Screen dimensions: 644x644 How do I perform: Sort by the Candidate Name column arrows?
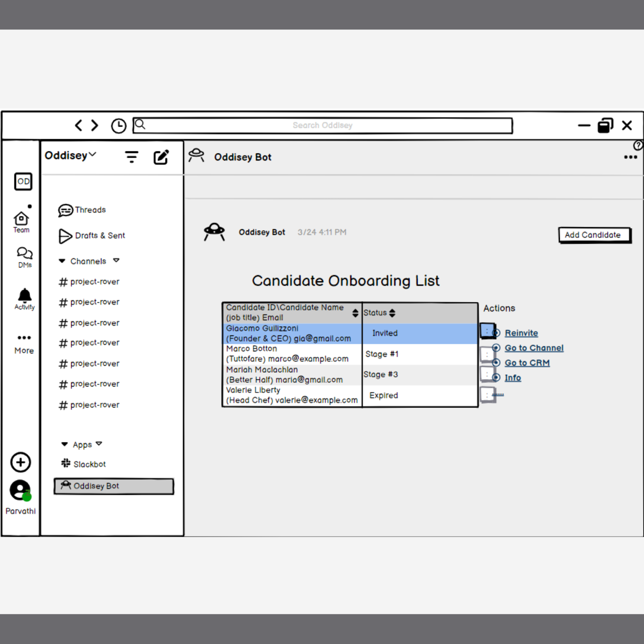point(355,313)
